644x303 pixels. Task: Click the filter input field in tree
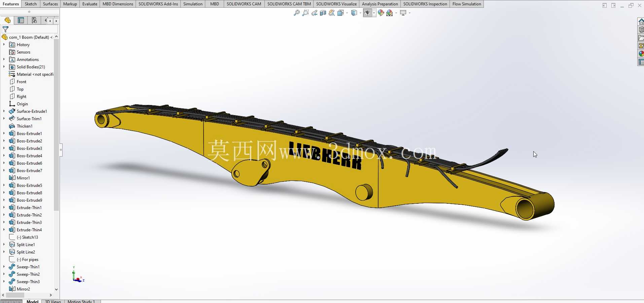[33, 29]
